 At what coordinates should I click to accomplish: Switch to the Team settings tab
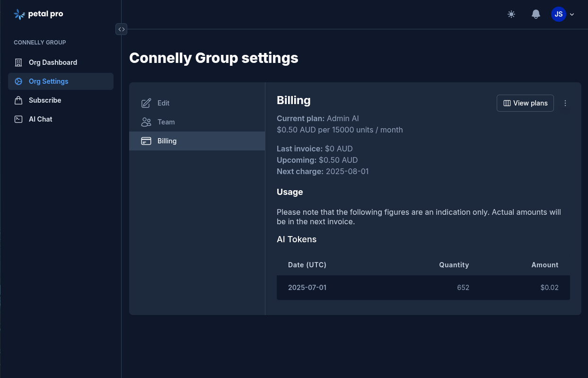[x=166, y=122]
